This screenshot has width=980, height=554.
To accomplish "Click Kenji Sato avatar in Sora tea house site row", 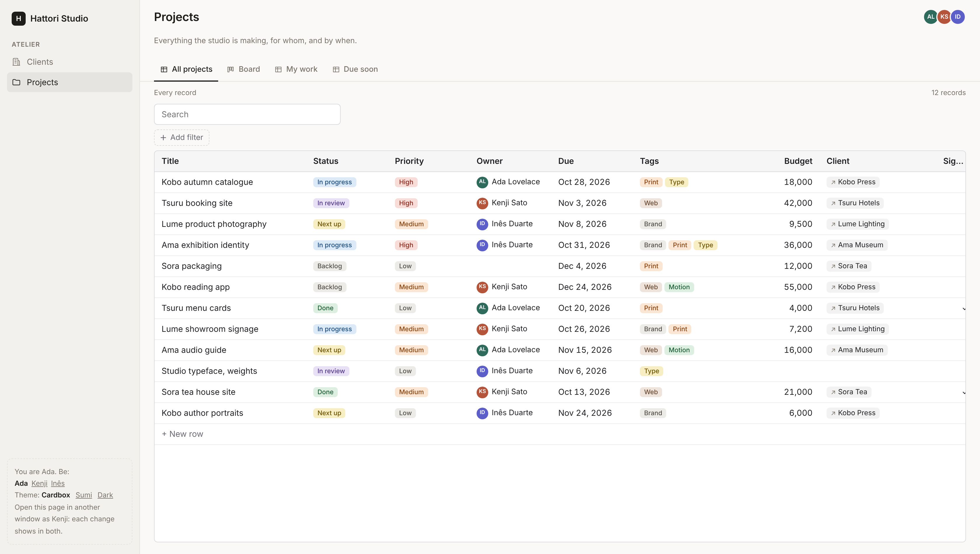I will 482,392.
